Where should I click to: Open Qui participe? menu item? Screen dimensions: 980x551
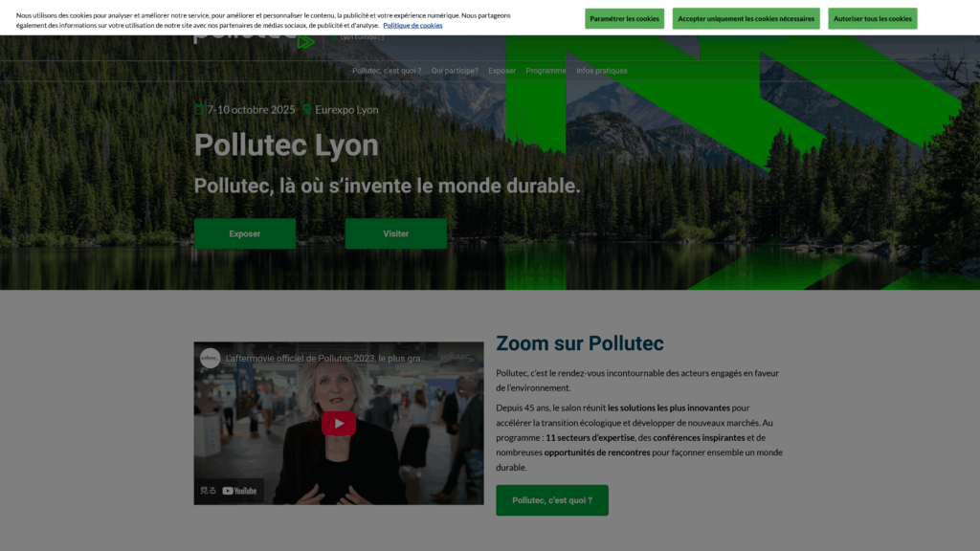coord(455,71)
